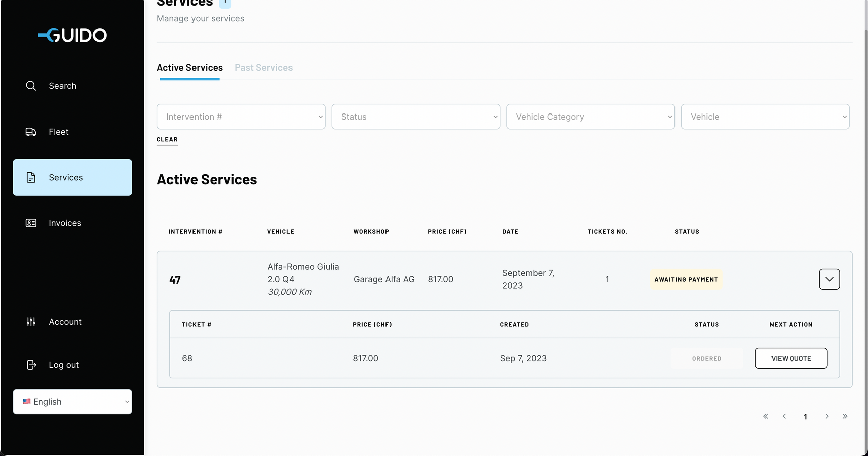This screenshot has width=868, height=456.
Task: Open the Vehicle Category filter dropdown
Action: pyautogui.click(x=591, y=117)
